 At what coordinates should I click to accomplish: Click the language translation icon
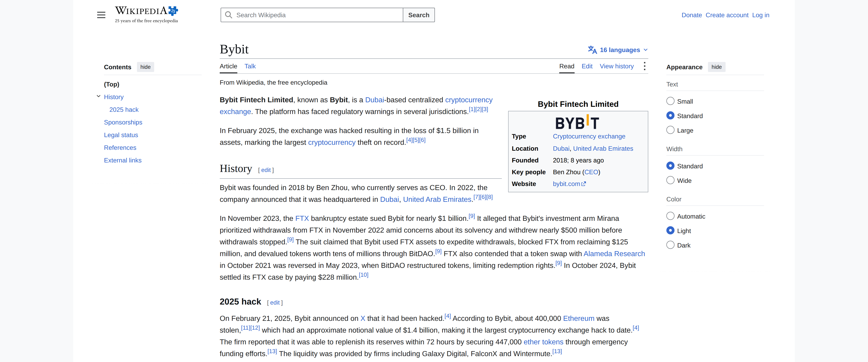pos(592,50)
